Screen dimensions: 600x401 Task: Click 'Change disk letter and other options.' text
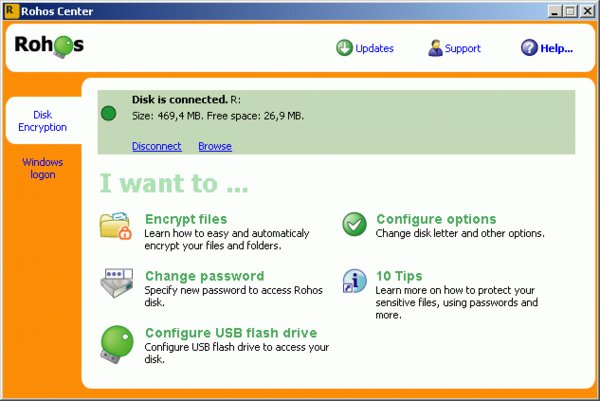[460, 233]
